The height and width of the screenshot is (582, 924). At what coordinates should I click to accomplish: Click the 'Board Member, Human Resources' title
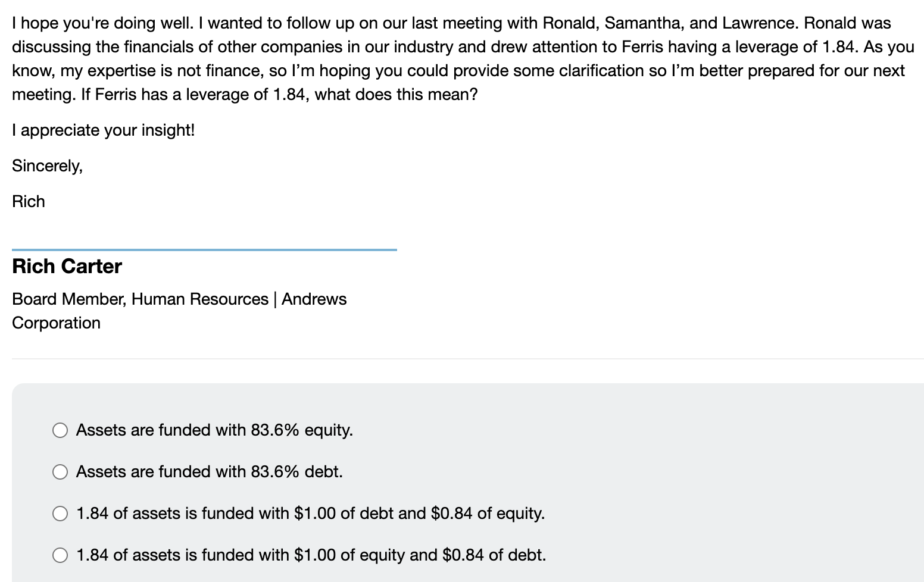(x=139, y=299)
